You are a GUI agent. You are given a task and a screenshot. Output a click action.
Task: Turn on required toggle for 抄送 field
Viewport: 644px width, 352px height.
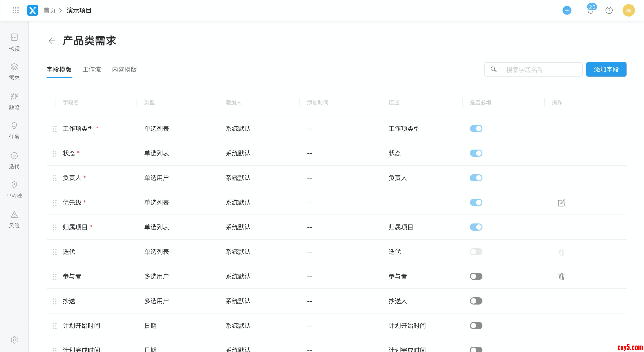click(x=476, y=301)
